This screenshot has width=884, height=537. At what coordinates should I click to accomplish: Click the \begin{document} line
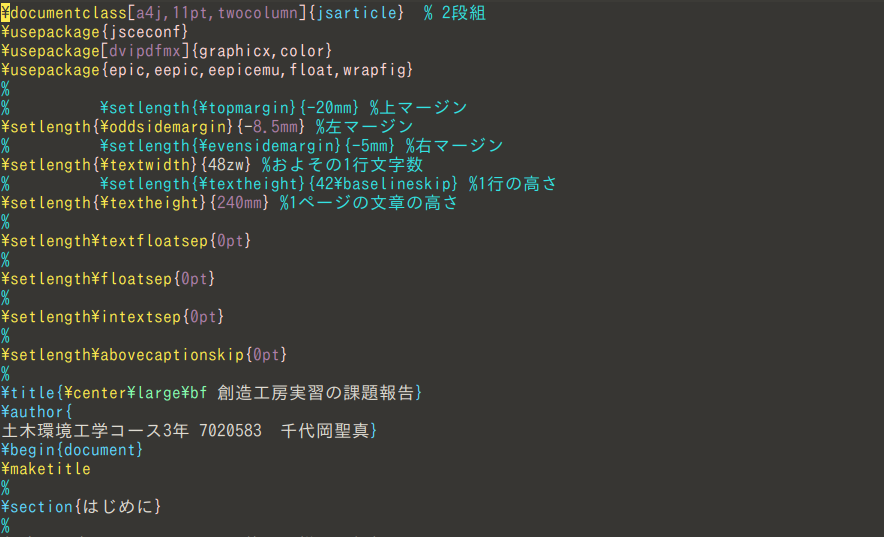pos(72,450)
